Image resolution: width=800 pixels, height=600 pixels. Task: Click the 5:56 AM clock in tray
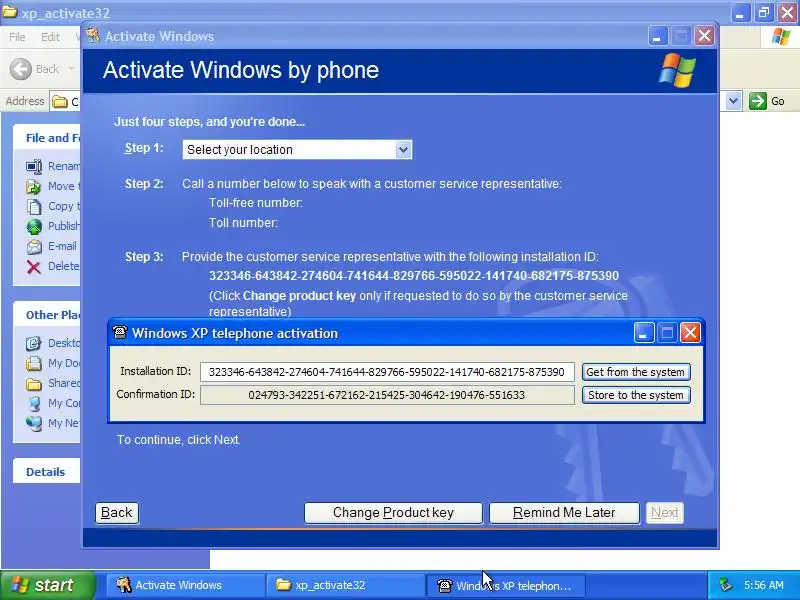[763, 585]
